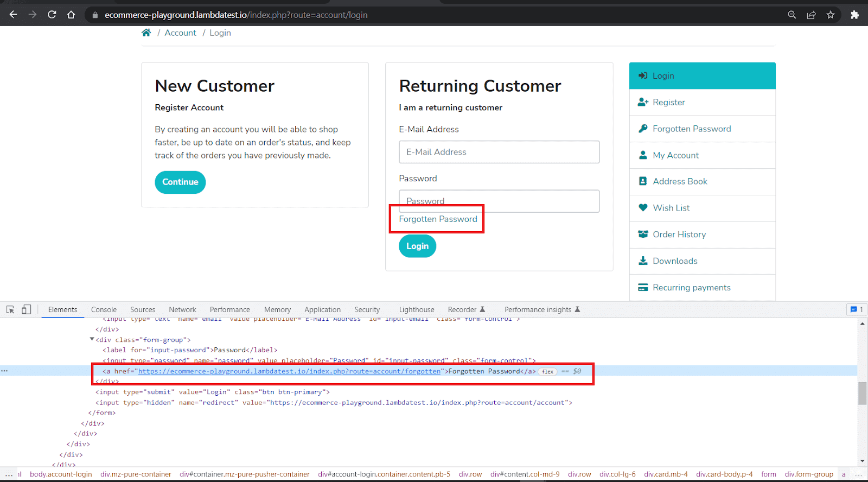The image size is (868, 482).
Task: Click Login in the breadcrumb
Action: [x=220, y=33]
